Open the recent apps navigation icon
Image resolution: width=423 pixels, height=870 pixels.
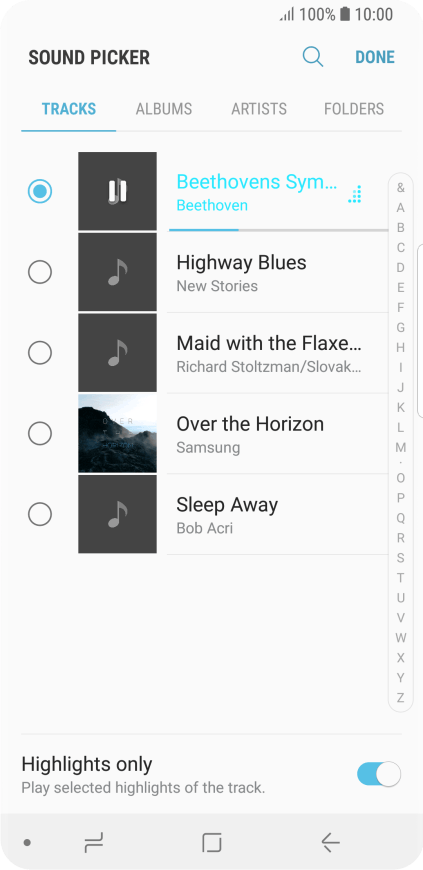(94, 843)
